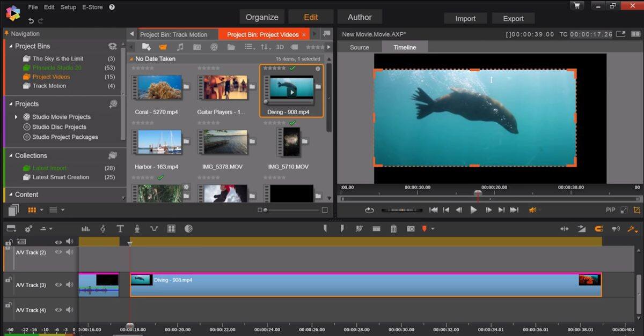Screen dimensions: 644x336
Task: Click the magnet snapping icon on timeline toolbar
Action: 598,228
